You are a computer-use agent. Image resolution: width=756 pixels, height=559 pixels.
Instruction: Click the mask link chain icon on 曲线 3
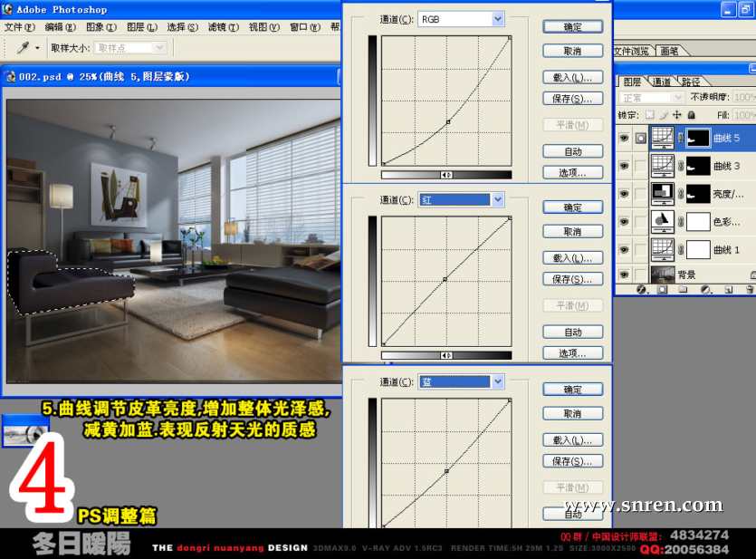pyautogui.click(x=680, y=166)
